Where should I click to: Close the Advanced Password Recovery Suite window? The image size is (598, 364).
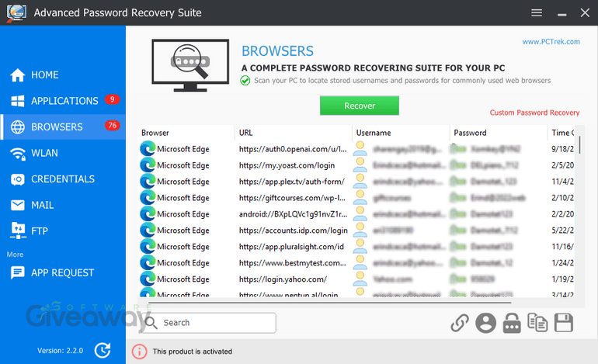pos(585,13)
